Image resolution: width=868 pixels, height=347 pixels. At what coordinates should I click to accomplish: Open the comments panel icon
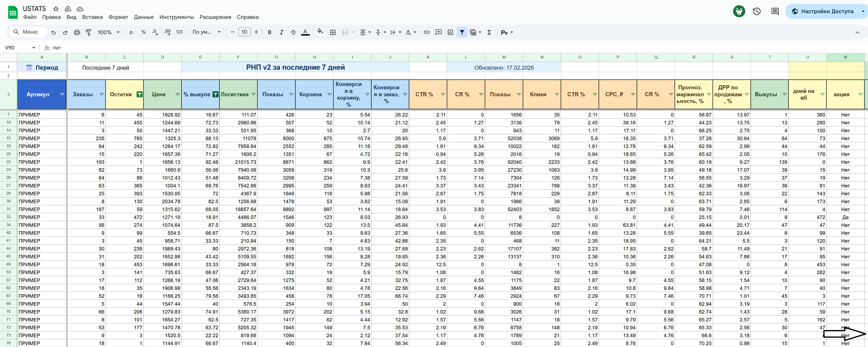point(775,11)
